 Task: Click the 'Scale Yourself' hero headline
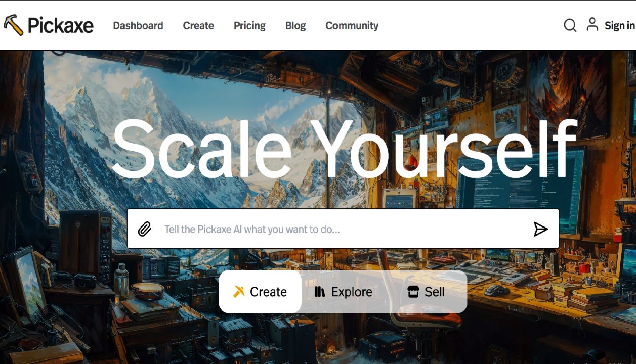pyautogui.click(x=344, y=148)
